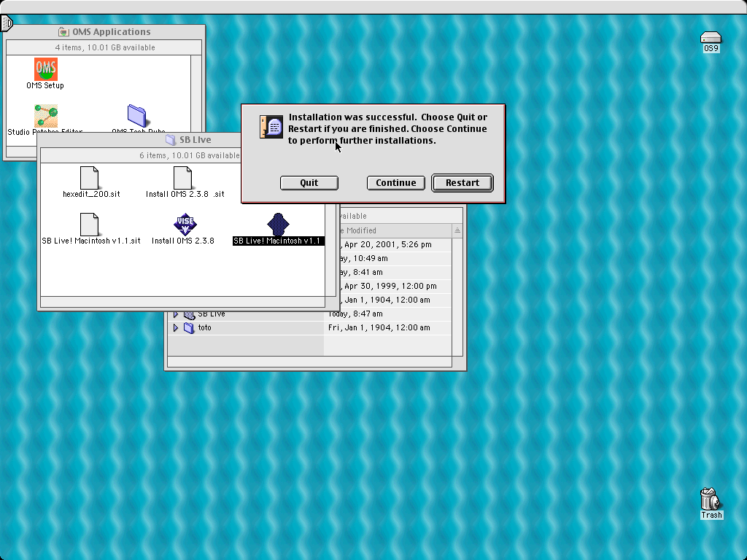Expand the SB Live folder disclosure triangle
The width and height of the screenshot is (747, 560).
pos(176,314)
